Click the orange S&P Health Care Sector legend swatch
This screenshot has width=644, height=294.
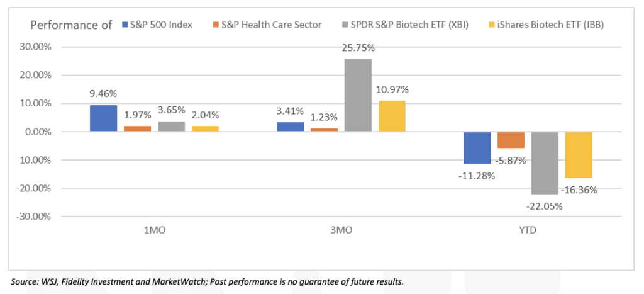216,25
